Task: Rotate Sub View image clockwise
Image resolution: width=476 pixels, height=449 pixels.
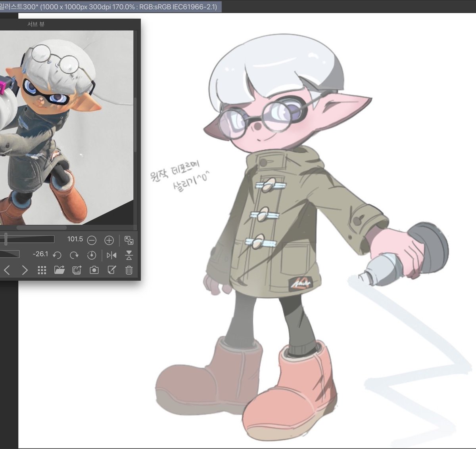Action: [x=74, y=255]
